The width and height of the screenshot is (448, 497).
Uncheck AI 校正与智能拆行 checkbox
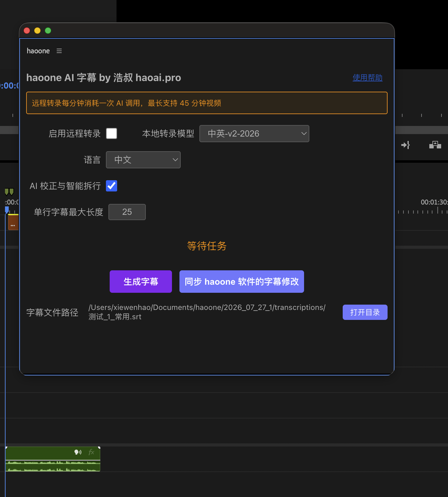112,186
